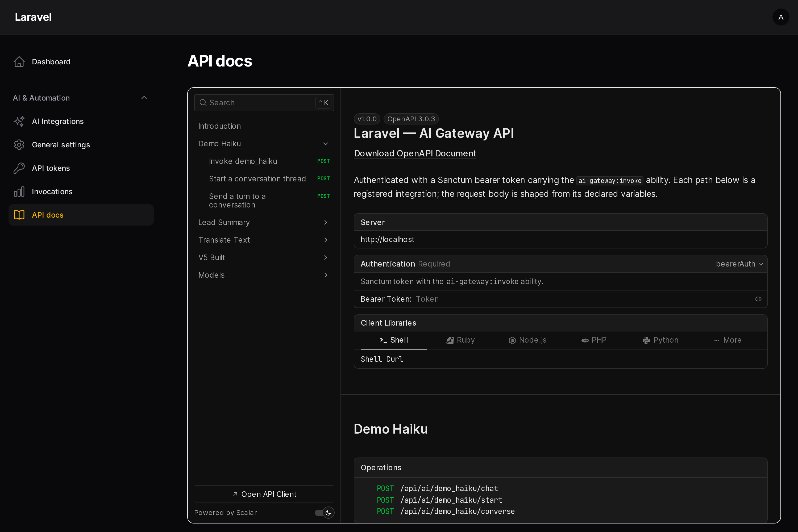This screenshot has height=532, width=798.
Task: Click the API docs book icon
Action: pyautogui.click(x=19, y=215)
